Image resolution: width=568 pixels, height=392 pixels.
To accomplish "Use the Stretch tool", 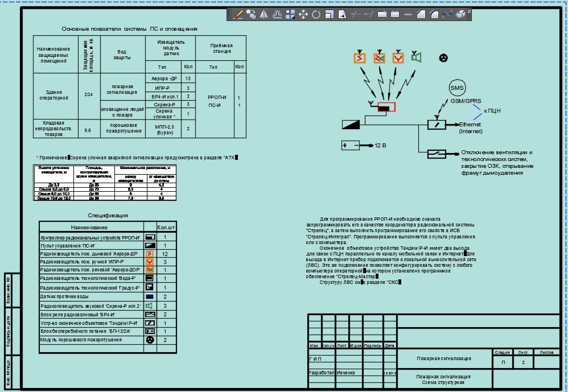I will coord(342,15).
